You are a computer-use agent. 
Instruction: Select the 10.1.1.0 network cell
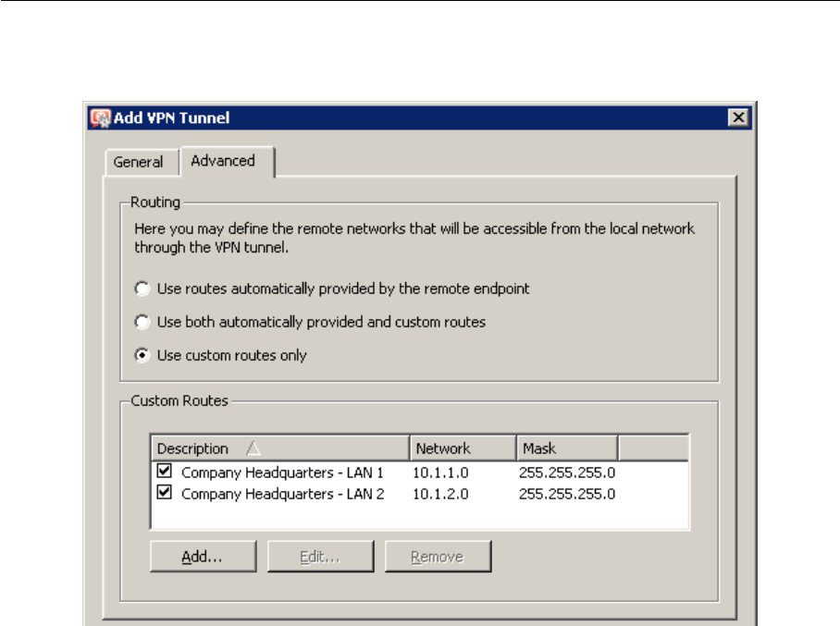pyautogui.click(x=441, y=473)
